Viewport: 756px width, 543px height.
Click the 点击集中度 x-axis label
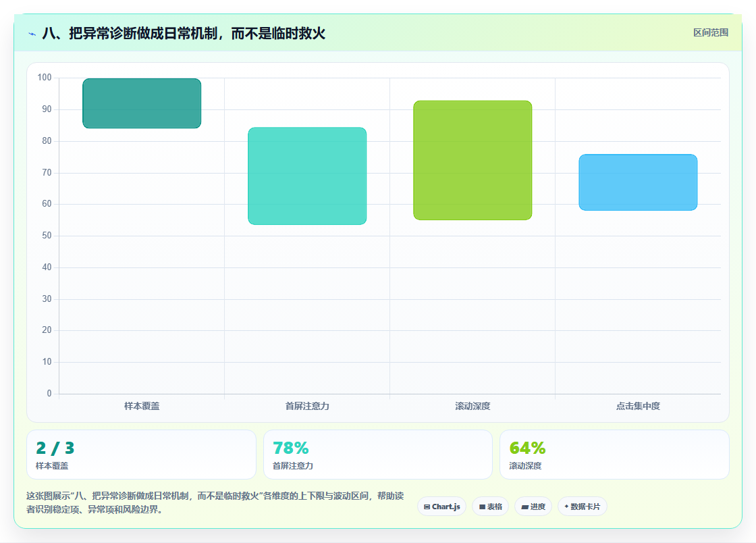coord(638,406)
